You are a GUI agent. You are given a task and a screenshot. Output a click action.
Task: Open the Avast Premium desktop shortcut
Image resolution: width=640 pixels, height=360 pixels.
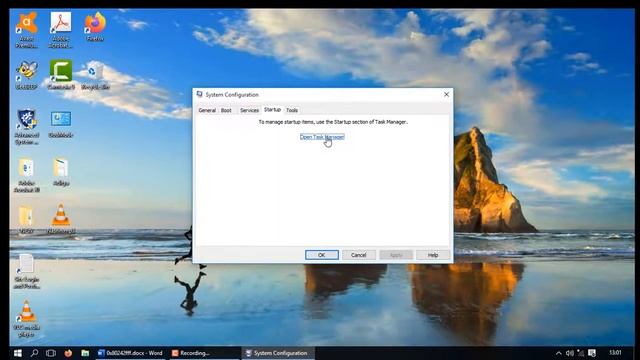pos(27,29)
